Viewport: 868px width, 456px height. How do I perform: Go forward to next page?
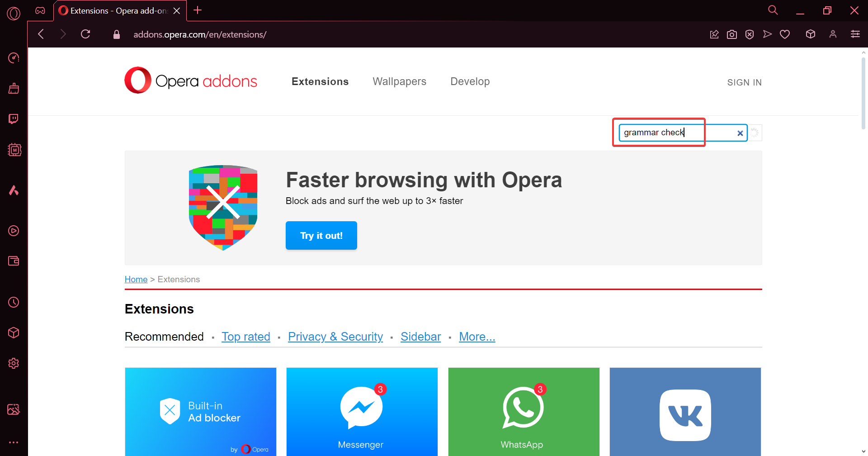tap(63, 34)
